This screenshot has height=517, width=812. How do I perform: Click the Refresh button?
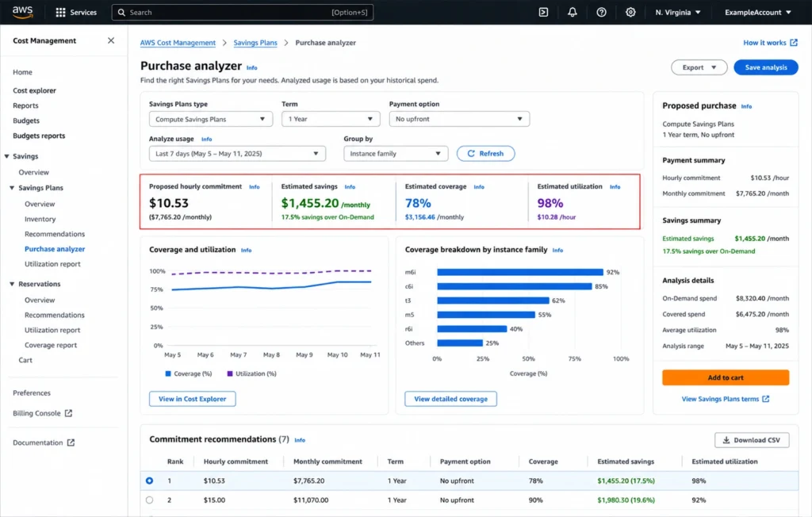[485, 154]
